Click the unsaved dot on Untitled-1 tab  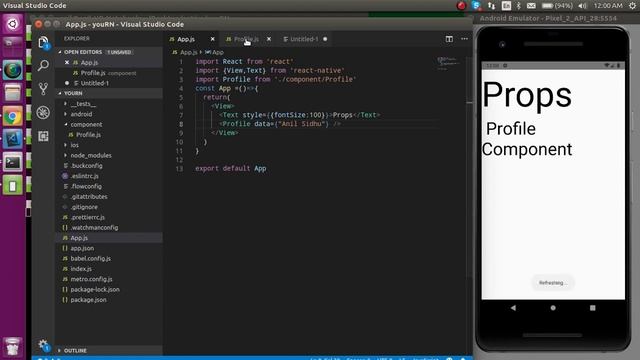coord(325,39)
